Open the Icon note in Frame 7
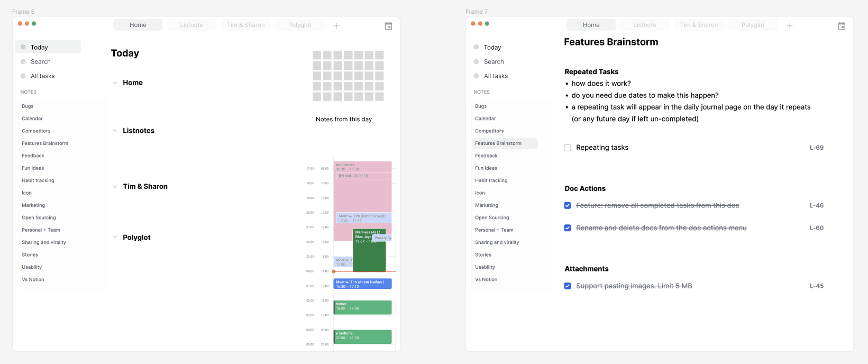The width and height of the screenshot is (868, 364). [480, 193]
